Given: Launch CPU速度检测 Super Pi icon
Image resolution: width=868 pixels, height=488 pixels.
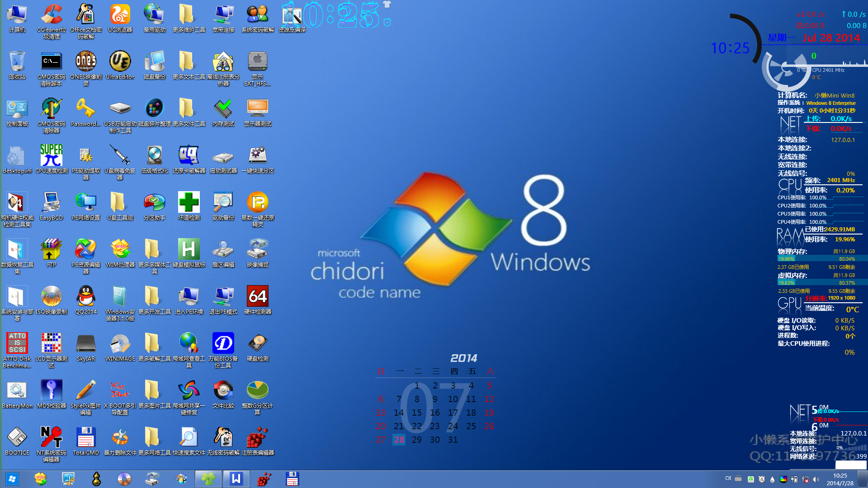Looking at the screenshot, I should click(x=52, y=159).
